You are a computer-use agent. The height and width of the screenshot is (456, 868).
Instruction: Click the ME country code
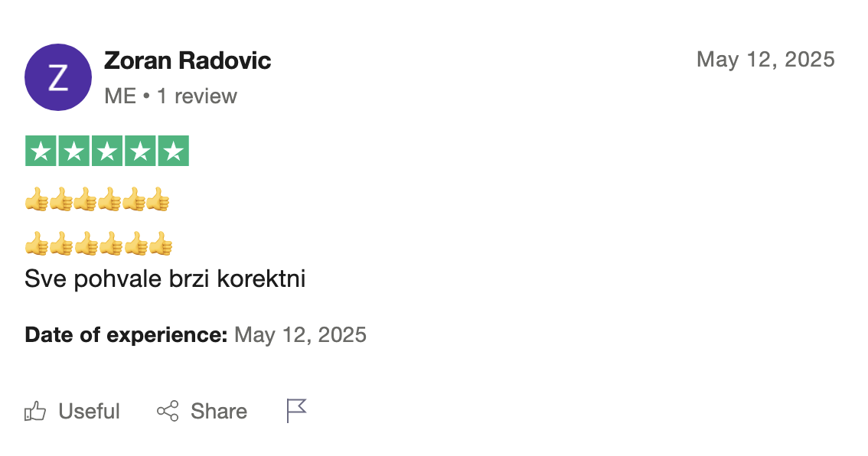coord(120,96)
